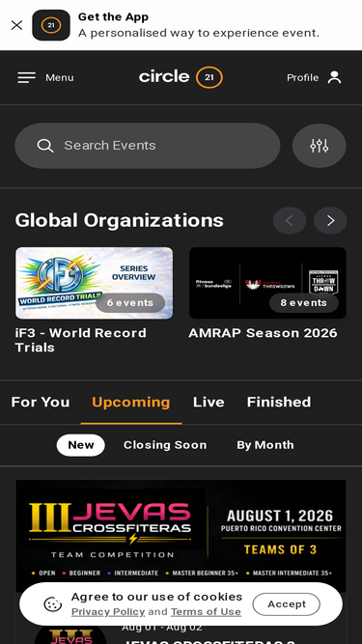Open iF3 World Record Trials thumbnail
This screenshot has width=362, height=644.
94,283
